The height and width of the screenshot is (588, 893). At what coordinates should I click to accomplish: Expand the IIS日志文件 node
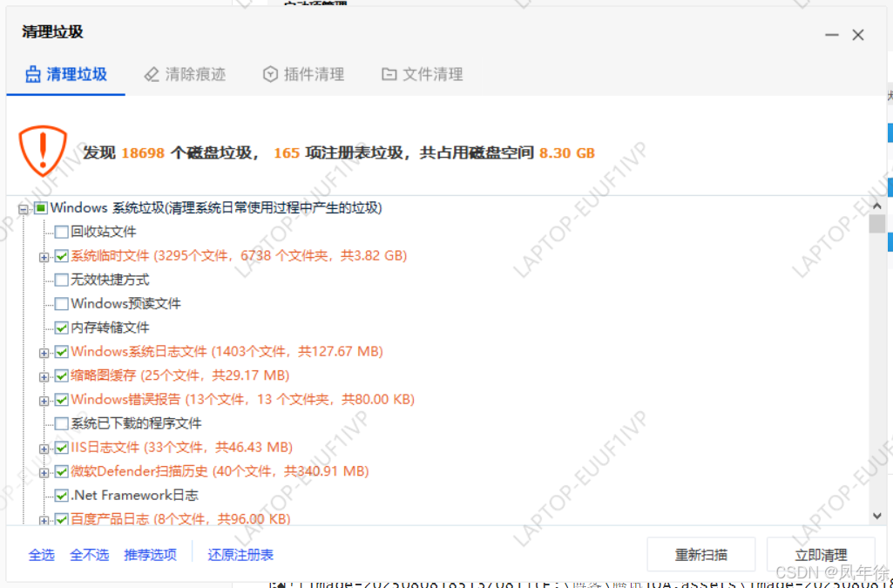coord(44,449)
